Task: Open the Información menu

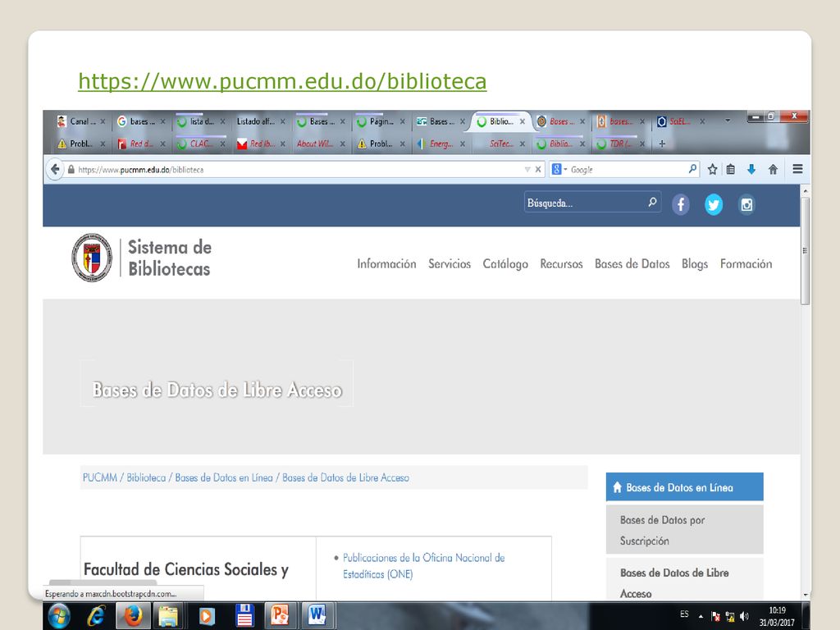Action: [x=386, y=263]
